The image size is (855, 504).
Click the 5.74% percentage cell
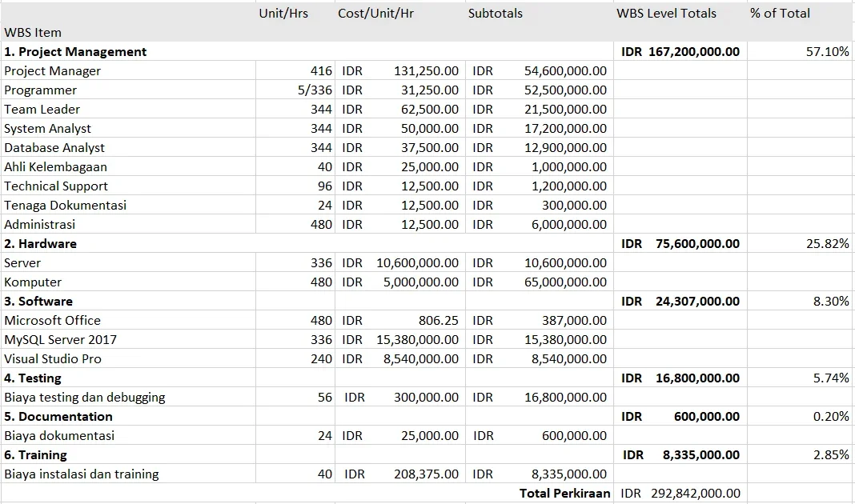(x=831, y=378)
